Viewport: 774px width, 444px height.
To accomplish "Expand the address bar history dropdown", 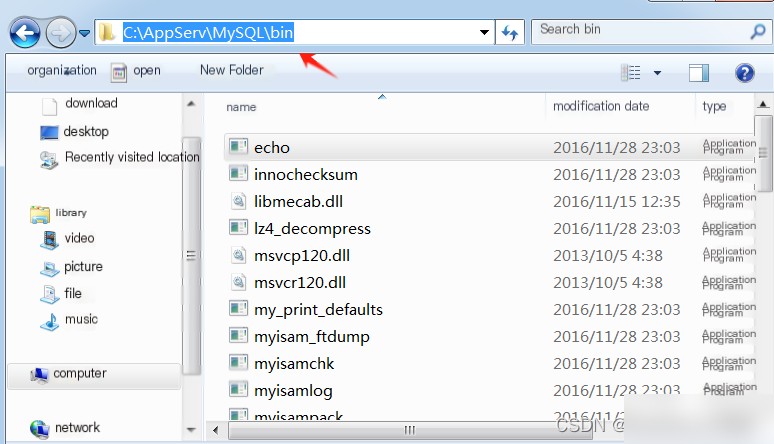I will click(x=485, y=33).
